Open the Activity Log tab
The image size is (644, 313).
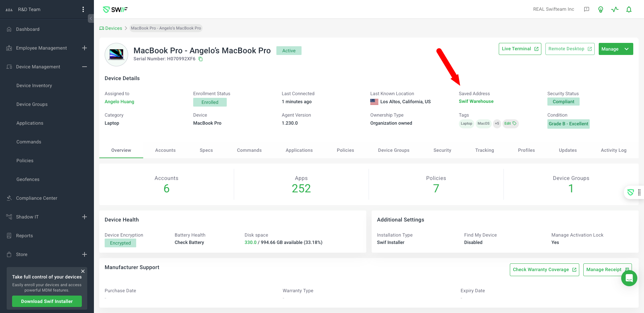(613, 150)
